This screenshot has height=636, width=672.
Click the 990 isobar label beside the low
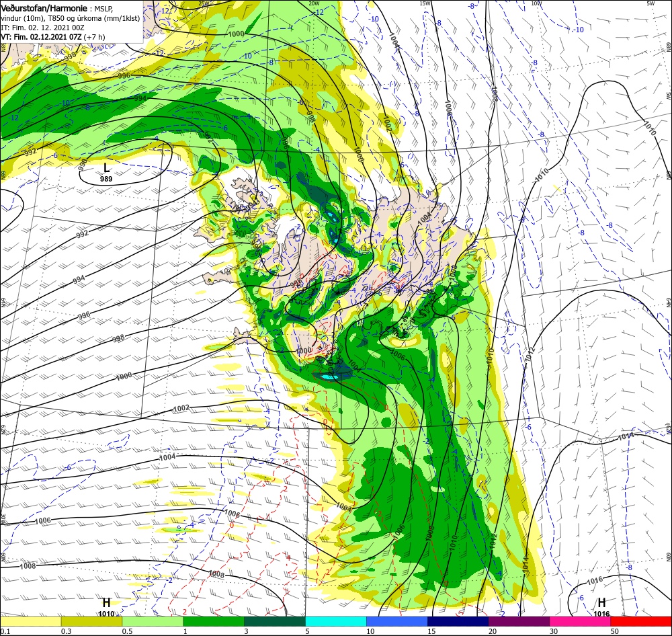click(x=83, y=164)
